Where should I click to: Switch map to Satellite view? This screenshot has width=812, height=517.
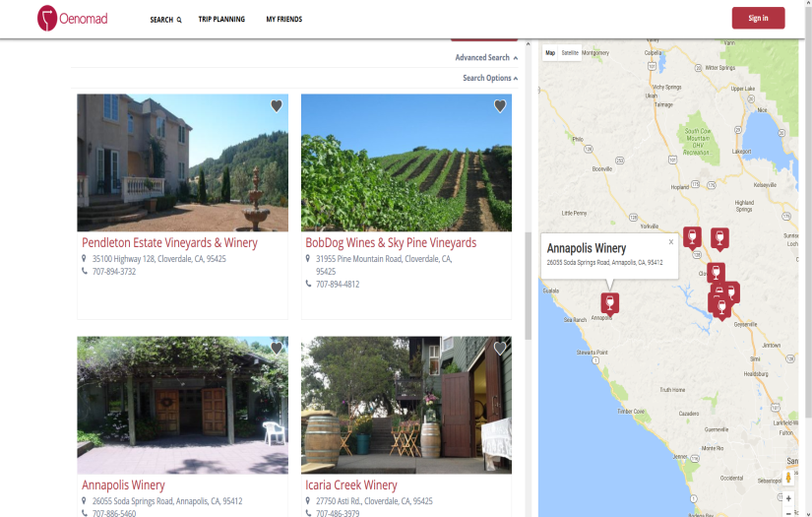coord(570,53)
